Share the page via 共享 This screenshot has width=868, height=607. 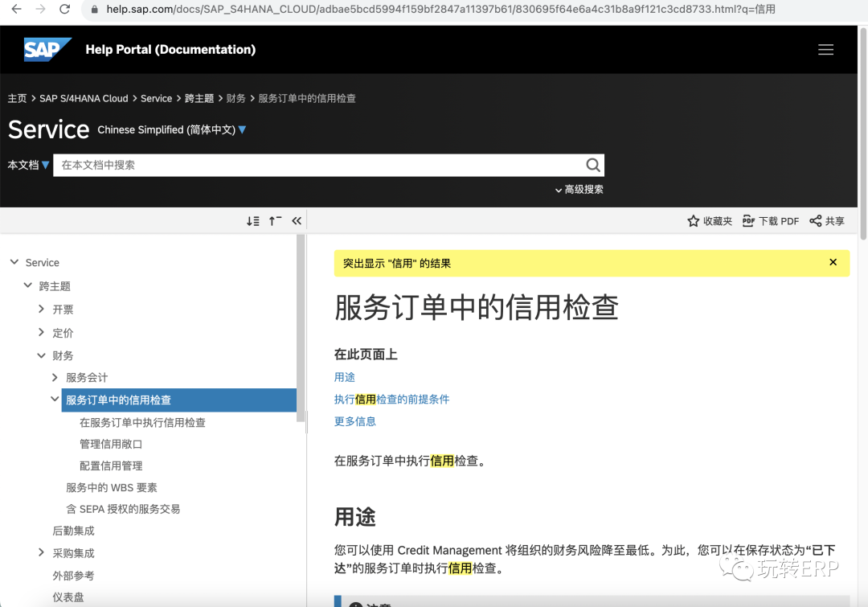coord(827,221)
